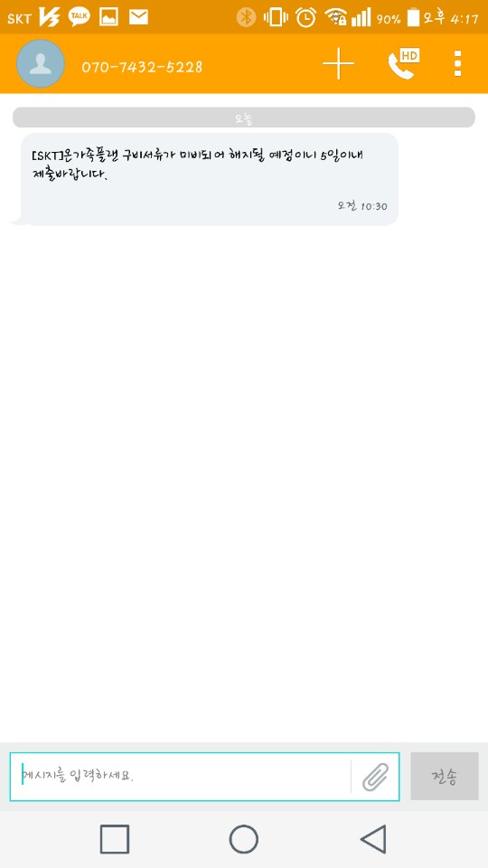Tap the gallery image notification icon
This screenshot has height=868, width=488.
click(109, 18)
